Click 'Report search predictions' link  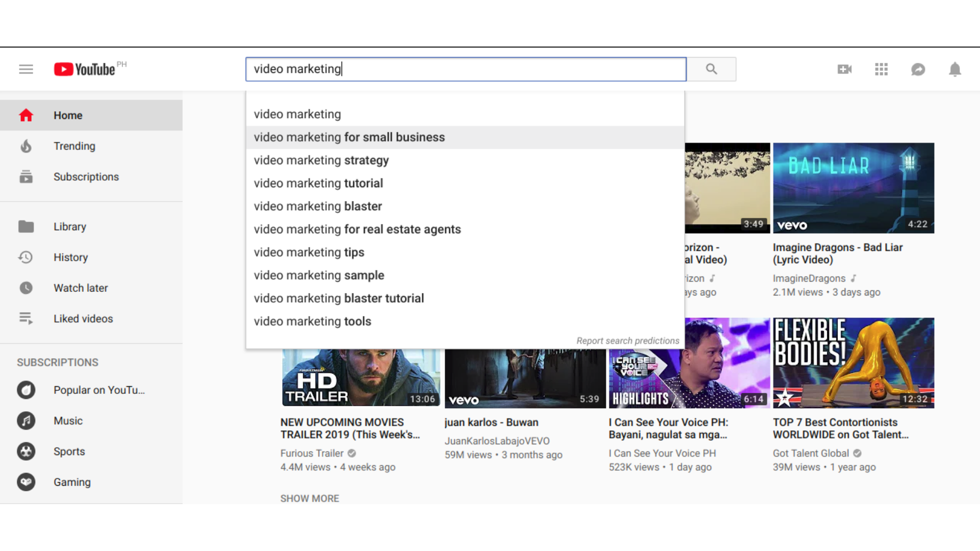pyautogui.click(x=627, y=341)
